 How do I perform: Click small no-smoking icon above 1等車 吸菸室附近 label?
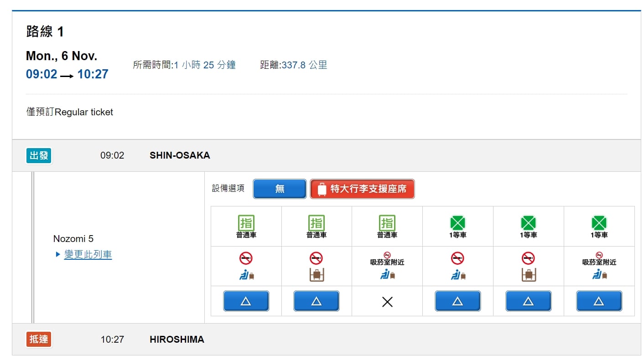[599, 255]
